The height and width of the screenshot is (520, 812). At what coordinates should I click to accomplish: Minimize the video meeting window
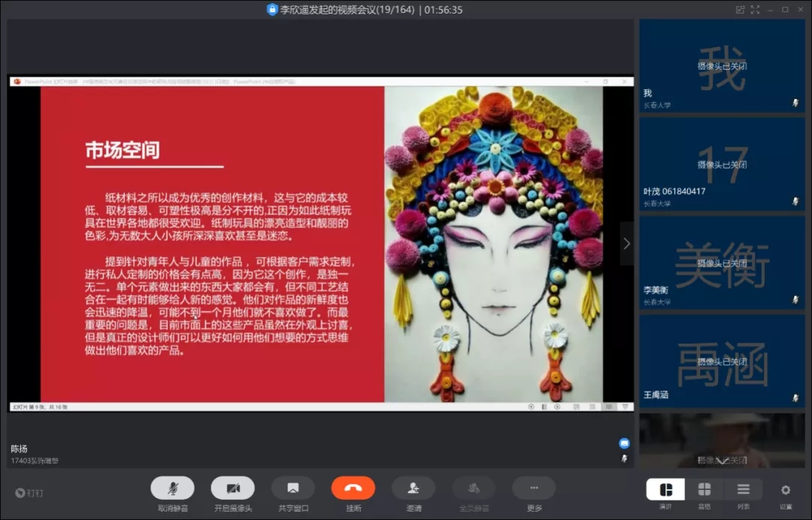click(x=770, y=9)
